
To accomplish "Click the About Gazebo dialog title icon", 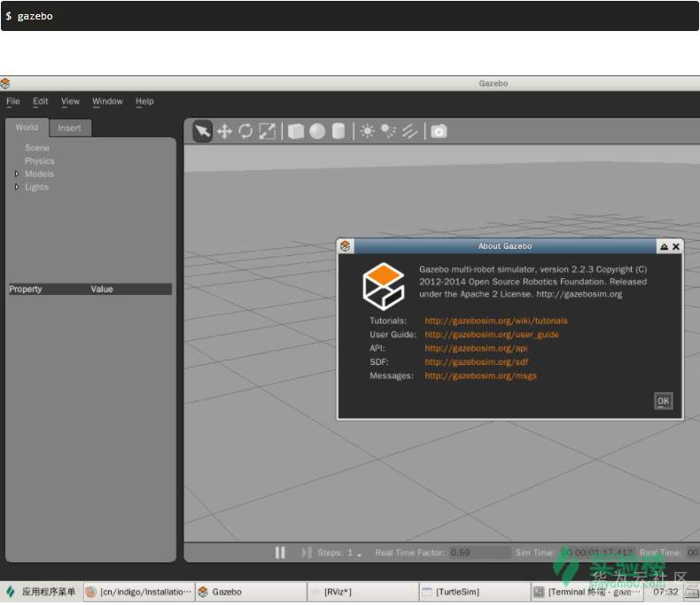I will tap(345, 246).
